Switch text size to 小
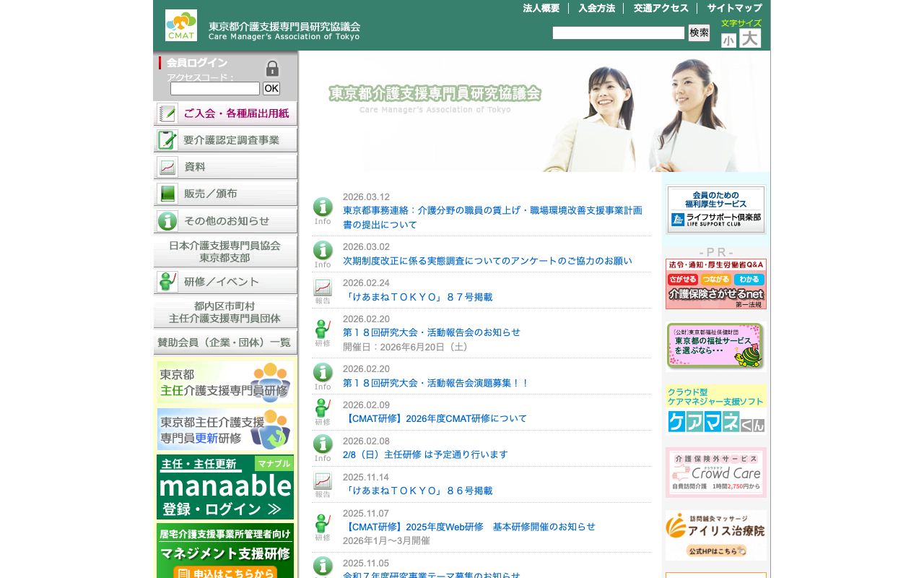This screenshot has width=924, height=578. click(x=729, y=40)
